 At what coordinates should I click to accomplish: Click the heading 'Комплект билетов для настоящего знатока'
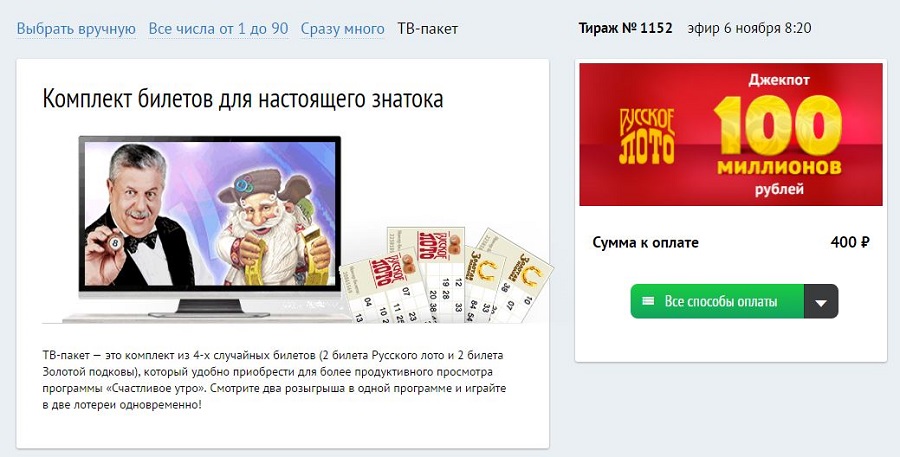coord(243,99)
